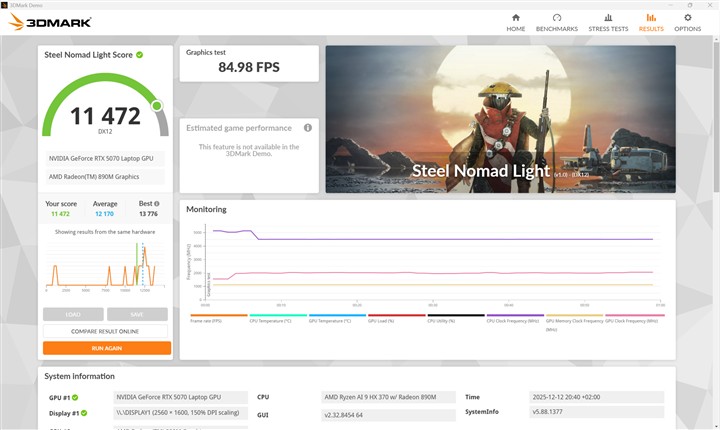Click Compare Result Online
Image resolution: width=720 pixels, height=430 pixels.
coord(106,331)
